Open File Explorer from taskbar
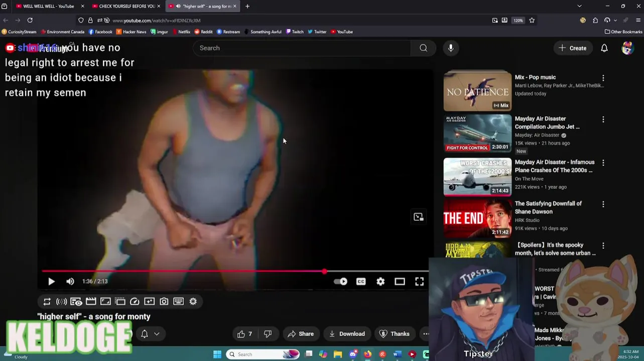Viewport: 644px width, 361px height. click(338, 354)
